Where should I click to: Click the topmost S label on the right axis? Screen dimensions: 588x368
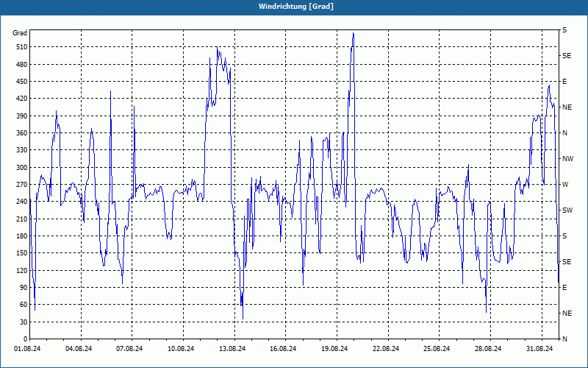pos(564,30)
